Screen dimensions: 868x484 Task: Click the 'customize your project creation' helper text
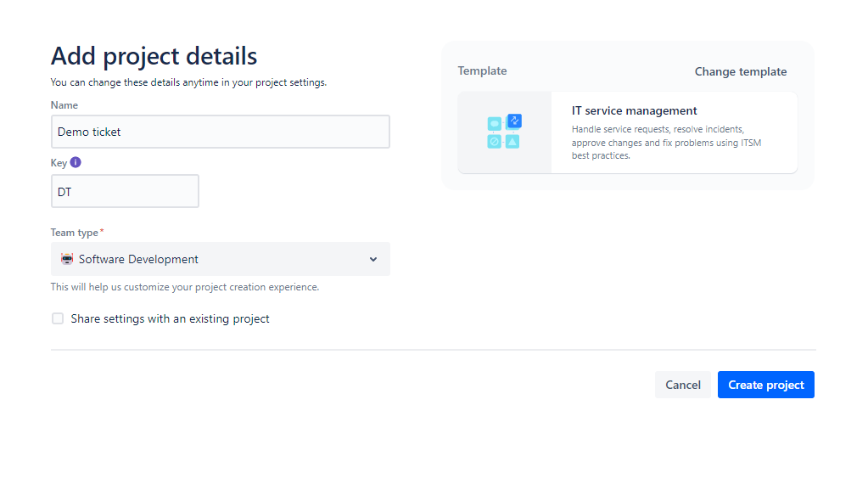point(185,287)
